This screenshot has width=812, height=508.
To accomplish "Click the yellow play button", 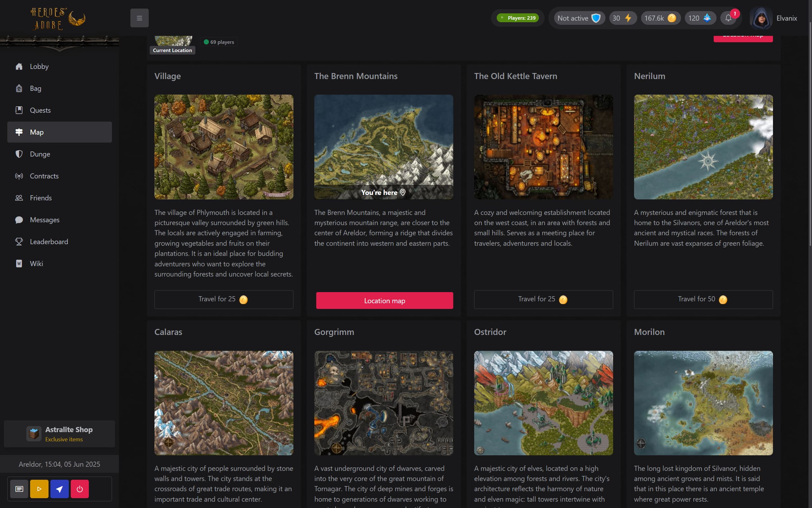I will [x=39, y=489].
